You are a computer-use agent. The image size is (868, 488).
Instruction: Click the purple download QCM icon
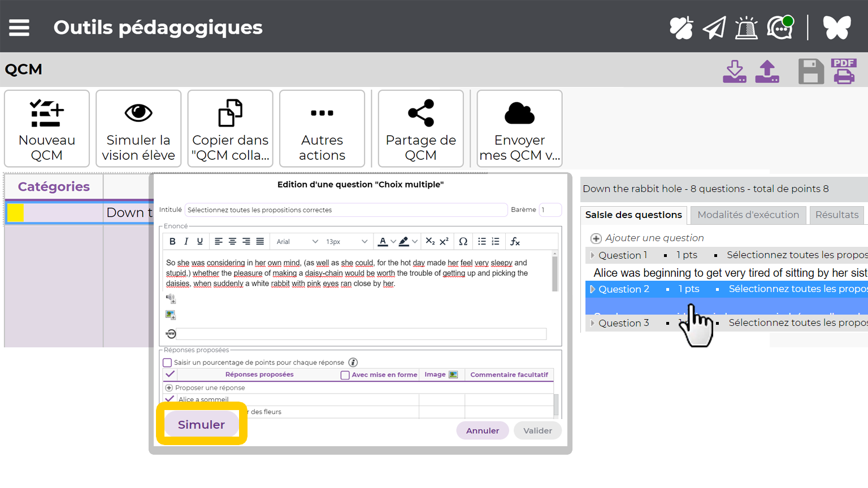735,72
